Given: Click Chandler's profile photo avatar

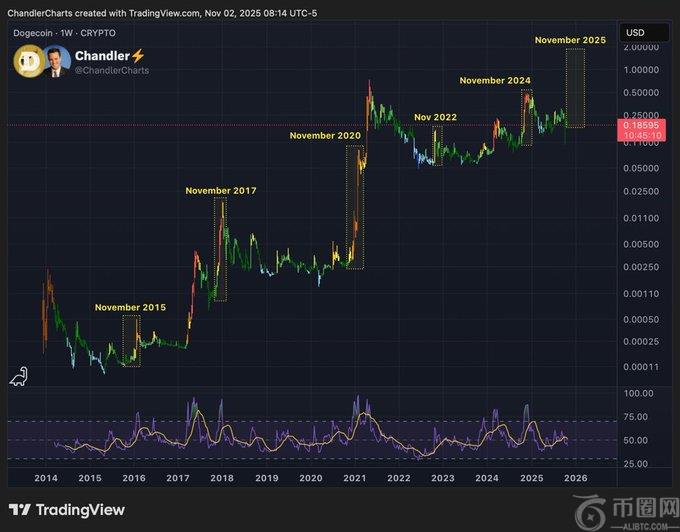Looking at the screenshot, I should (56, 61).
